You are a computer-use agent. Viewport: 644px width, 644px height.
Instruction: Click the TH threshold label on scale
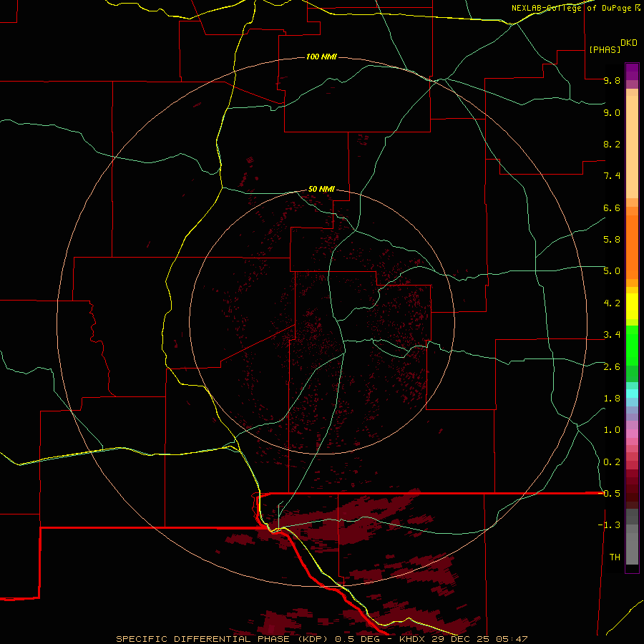click(x=615, y=557)
